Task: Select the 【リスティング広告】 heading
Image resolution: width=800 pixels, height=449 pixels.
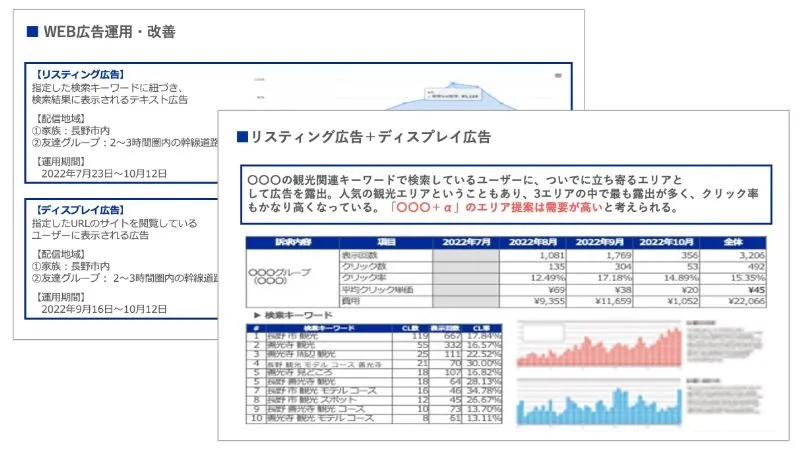Action: click(80, 74)
